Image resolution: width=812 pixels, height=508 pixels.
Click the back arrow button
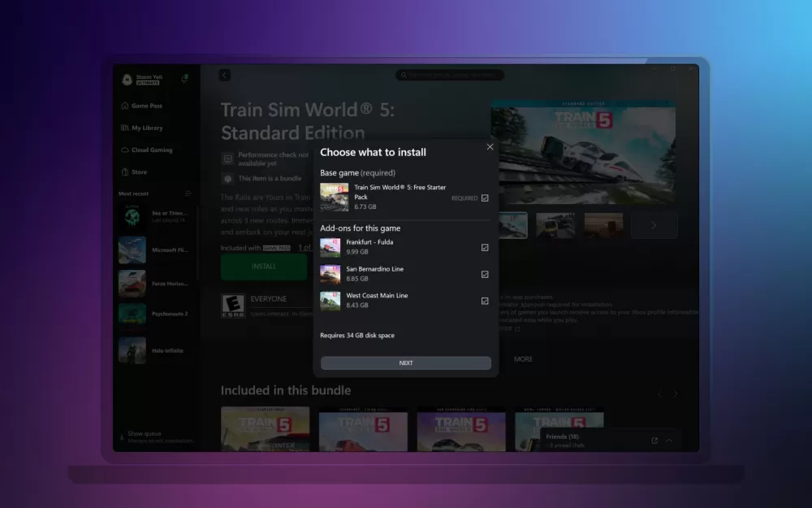[225, 75]
